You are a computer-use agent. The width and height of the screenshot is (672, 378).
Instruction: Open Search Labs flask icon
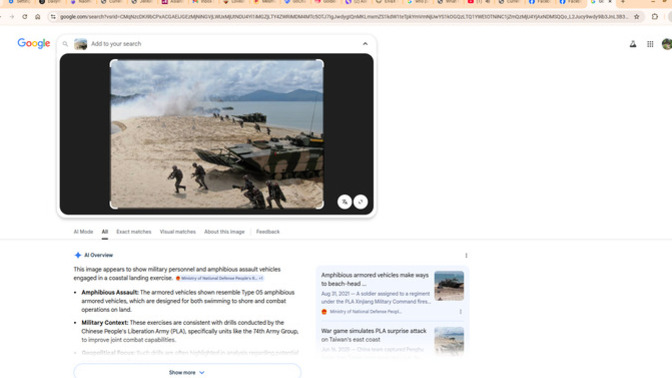pos(633,44)
